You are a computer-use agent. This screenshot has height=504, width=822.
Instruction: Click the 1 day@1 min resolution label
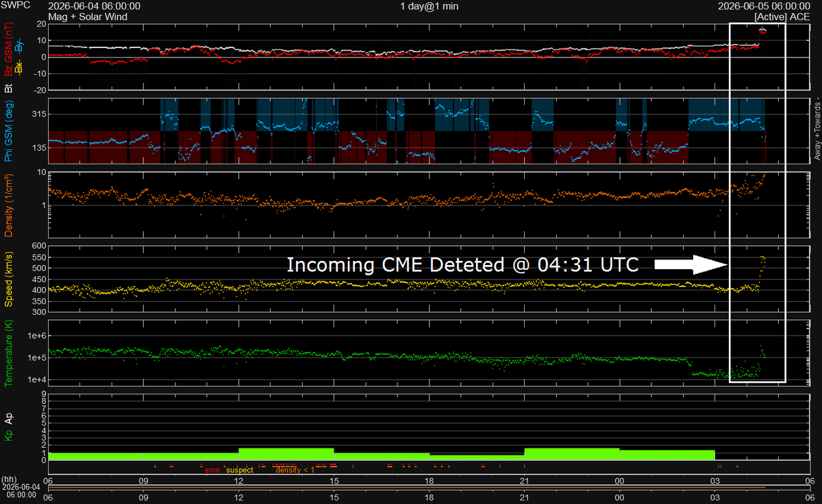click(x=429, y=6)
